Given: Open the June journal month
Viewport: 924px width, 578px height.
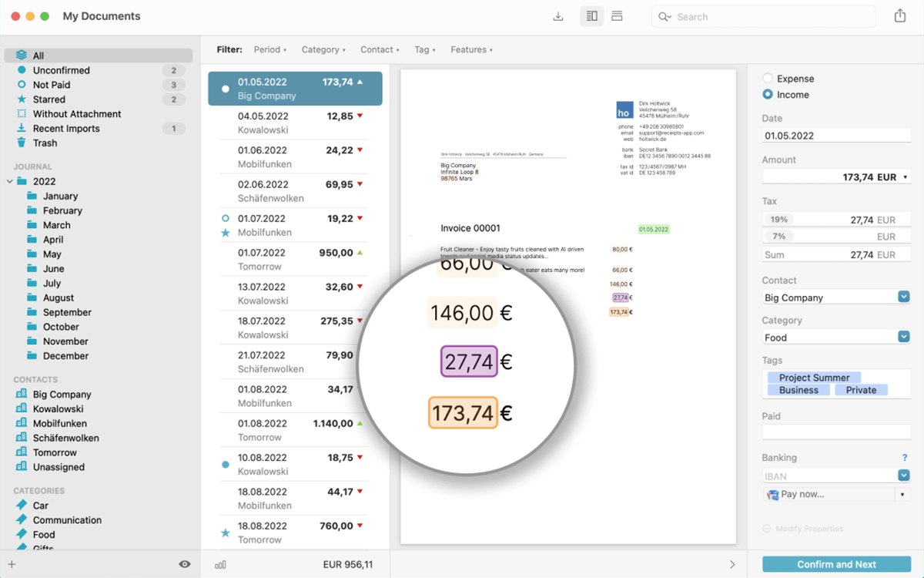Looking at the screenshot, I should 54,269.
